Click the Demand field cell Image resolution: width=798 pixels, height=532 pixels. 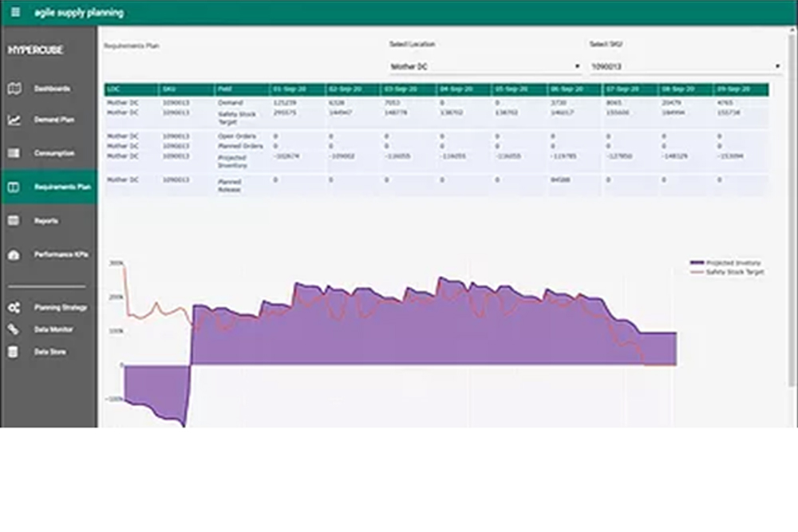[231, 103]
